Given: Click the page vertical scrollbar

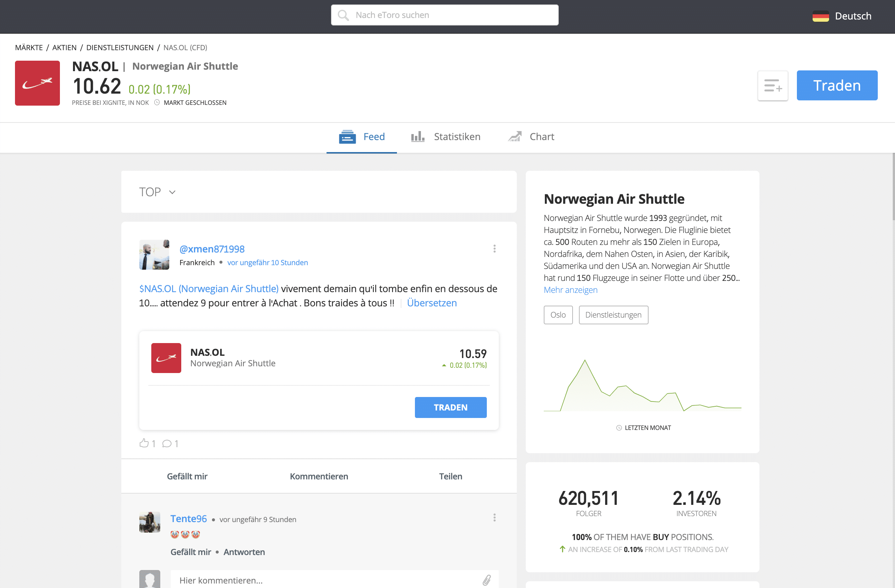Looking at the screenshot, I should point(893,187).
